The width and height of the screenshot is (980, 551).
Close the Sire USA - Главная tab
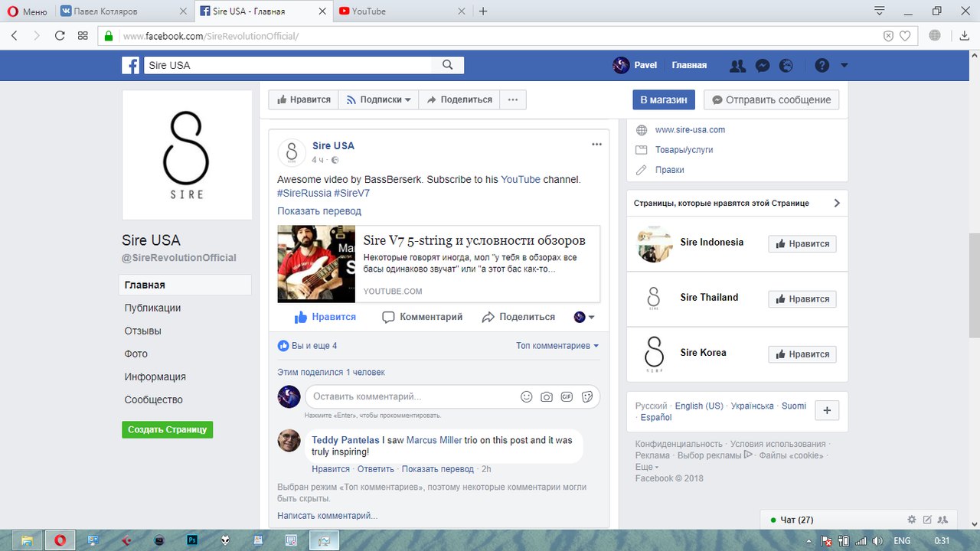coord(322,11)
